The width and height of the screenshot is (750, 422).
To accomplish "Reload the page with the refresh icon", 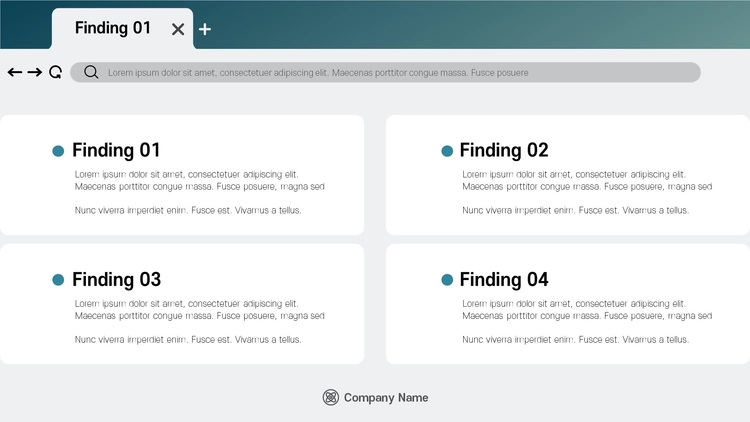I will click(55, 72).
